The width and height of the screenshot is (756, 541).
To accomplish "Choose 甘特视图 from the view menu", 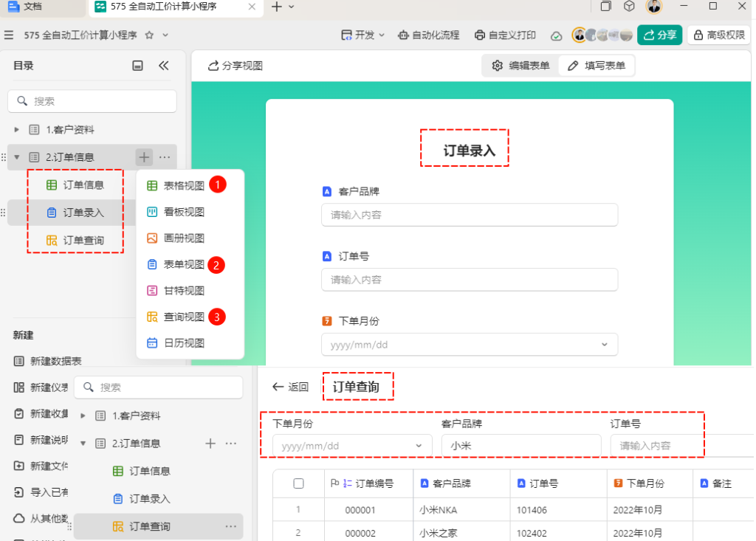I will tap(176, 291).
